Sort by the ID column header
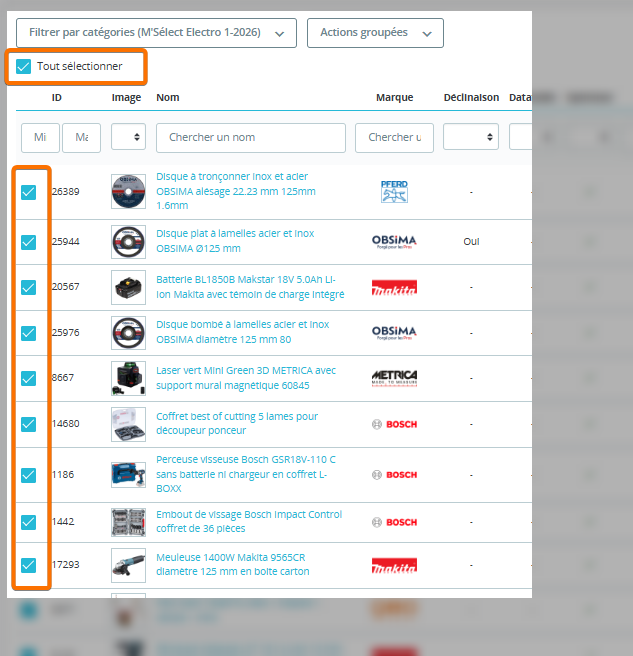 pos(56,97)
